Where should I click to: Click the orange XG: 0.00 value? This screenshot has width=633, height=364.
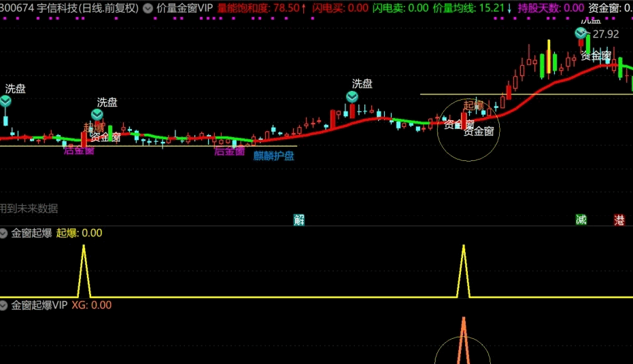click(x=92, y=305)
